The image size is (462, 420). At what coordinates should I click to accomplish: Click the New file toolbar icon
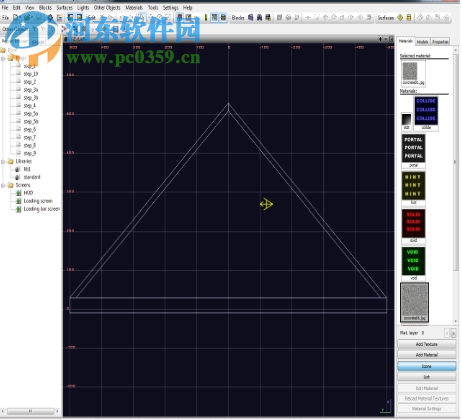(x=16, y=17)
